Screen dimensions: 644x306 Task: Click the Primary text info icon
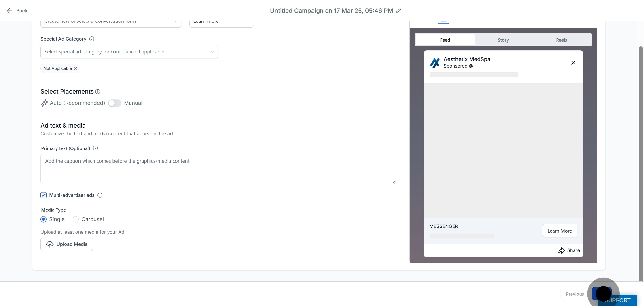[95, 148]
